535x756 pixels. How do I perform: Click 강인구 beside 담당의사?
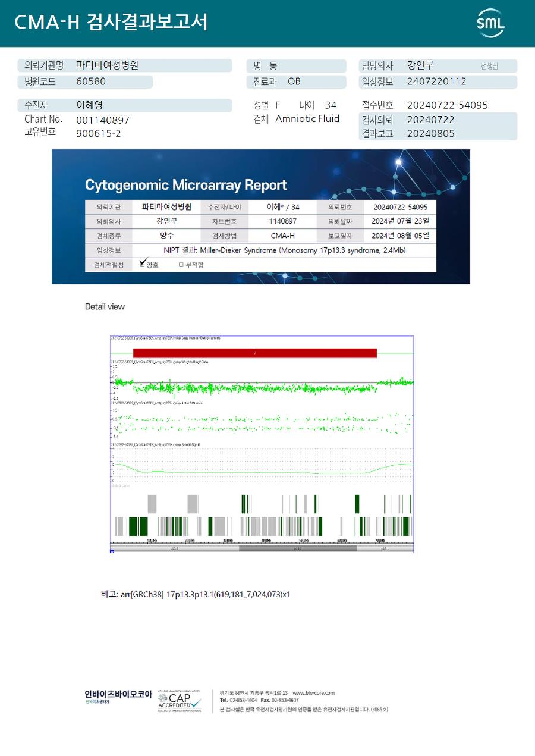pos(420,65)
